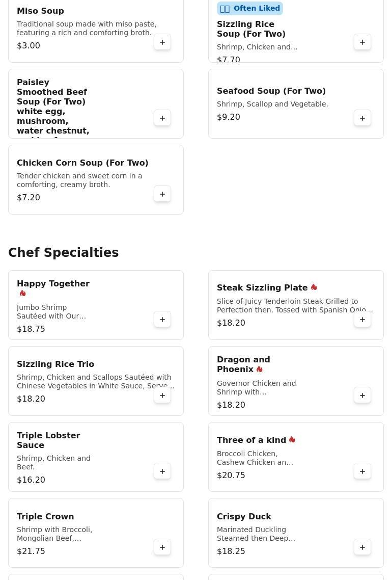Viewport: 392px width, 580px height.
Task: Add Miso Soup to the order
Action: click(x=162, y=42)
